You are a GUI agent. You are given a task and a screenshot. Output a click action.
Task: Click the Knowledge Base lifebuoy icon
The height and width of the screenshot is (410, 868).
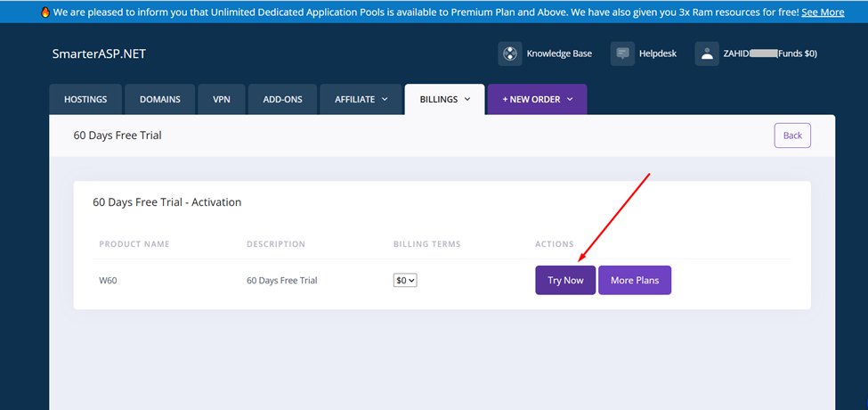(509, 53)
